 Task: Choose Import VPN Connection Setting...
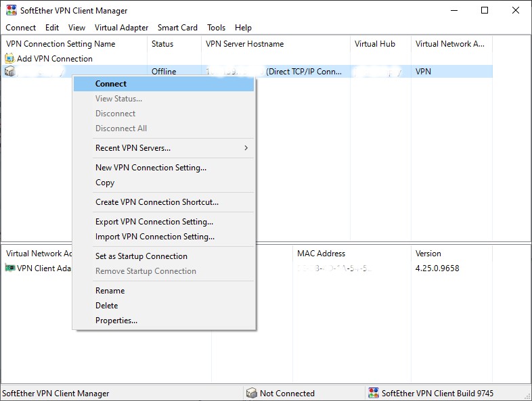coord(164,237)
